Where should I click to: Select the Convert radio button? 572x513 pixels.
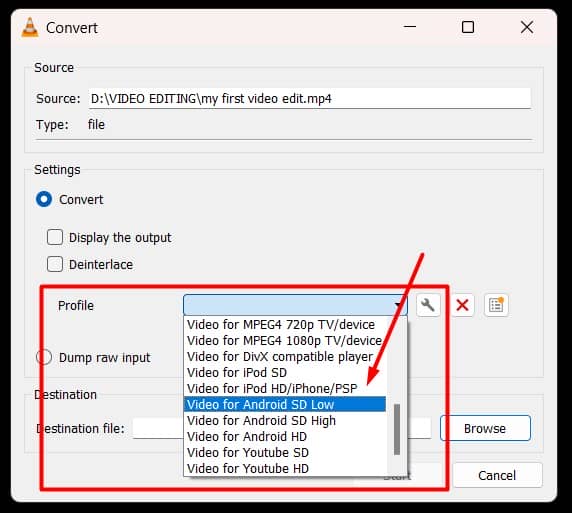coord(44,199)
